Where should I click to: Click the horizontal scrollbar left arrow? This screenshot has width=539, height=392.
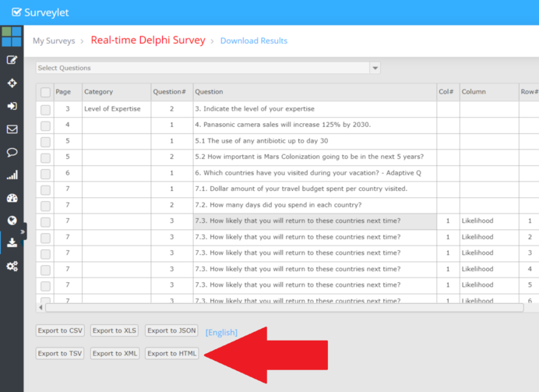(41, 307)
